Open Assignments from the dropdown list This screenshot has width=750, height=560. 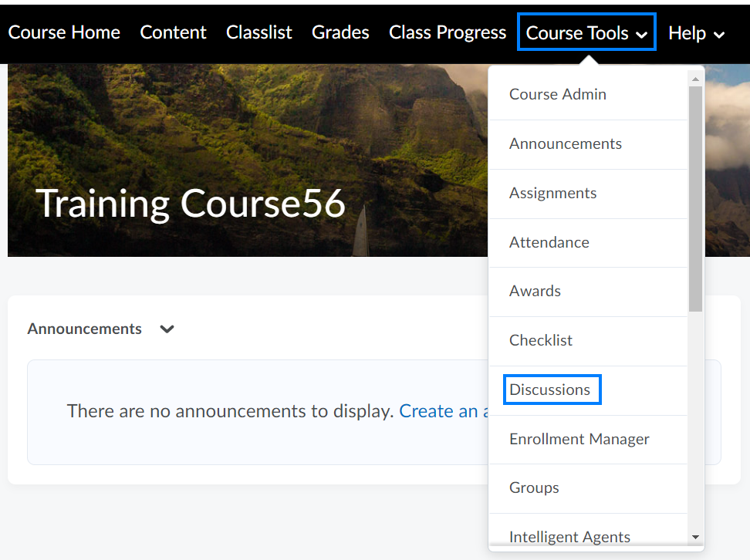tap(552, 193)
